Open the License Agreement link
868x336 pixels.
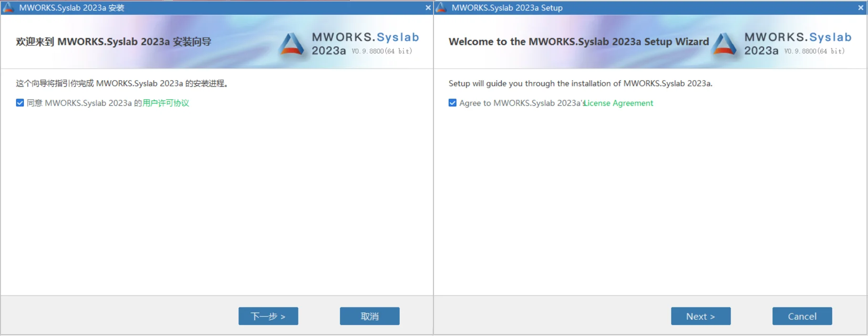tap(619, 103)
